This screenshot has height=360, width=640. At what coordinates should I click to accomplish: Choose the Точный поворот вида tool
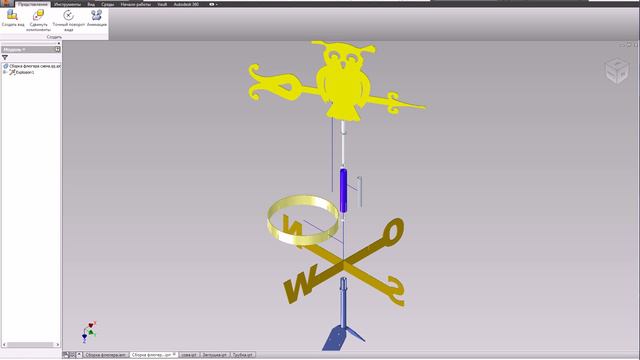(x=69, y=20)
